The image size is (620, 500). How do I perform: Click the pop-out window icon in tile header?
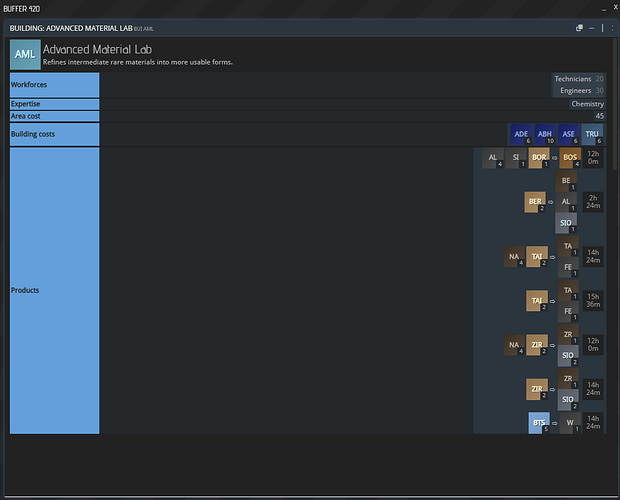point(579,28)
